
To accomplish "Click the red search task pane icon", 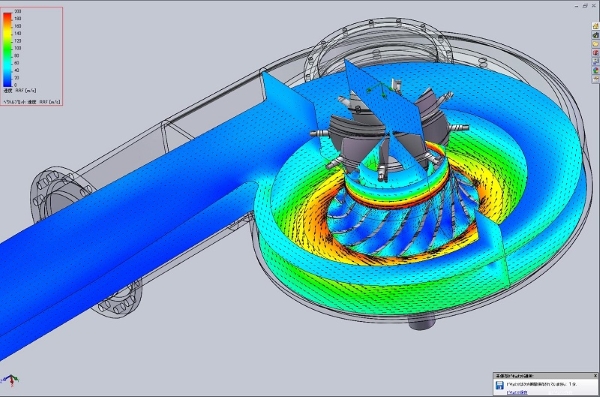I will (x=596, y=53).
